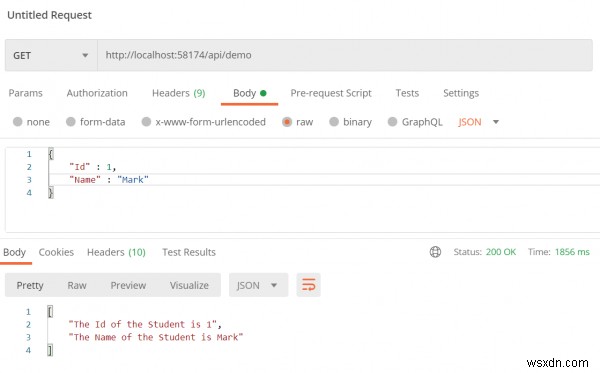Click the opening bracket on response line 1
This screenshot has height=373, width=600.
click(x=50, y=311)
